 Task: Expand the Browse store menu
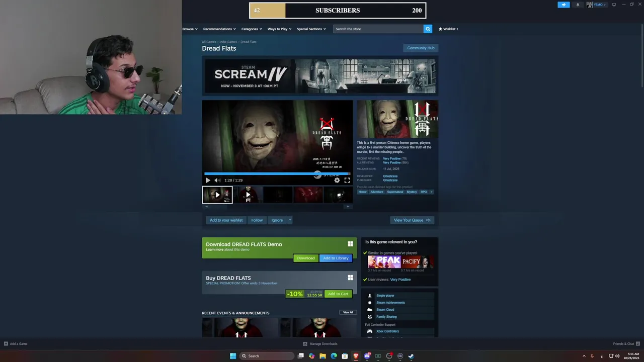190,29
